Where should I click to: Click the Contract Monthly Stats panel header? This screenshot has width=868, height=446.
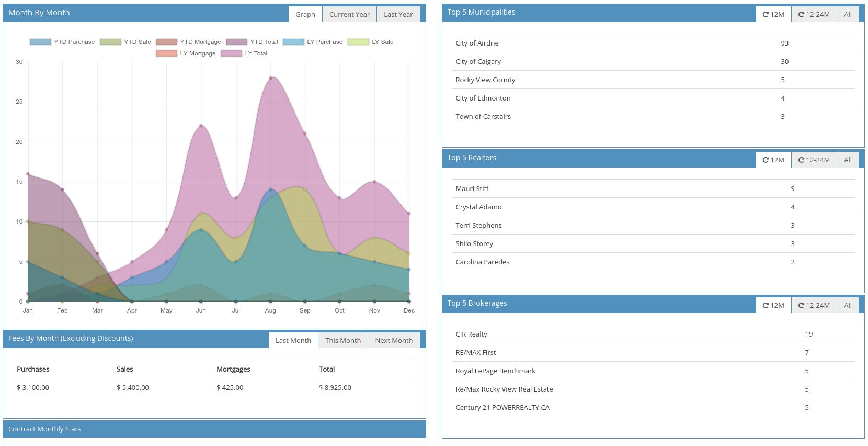(x=214, y=429)
